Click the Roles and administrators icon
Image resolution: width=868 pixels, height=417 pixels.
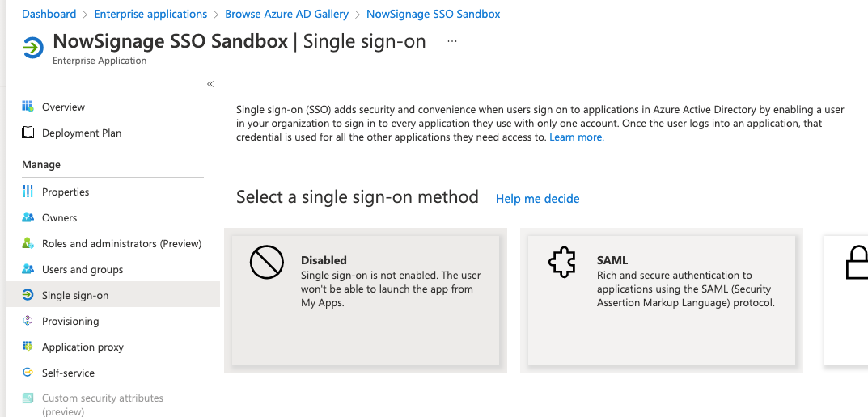click(x=28, y=243)
